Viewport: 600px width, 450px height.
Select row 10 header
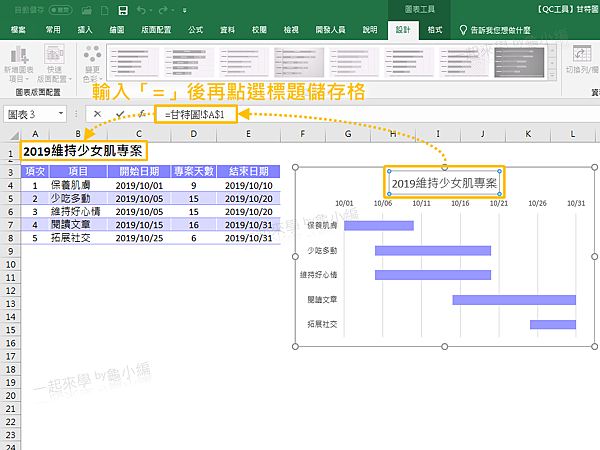[x=10, y=264]
